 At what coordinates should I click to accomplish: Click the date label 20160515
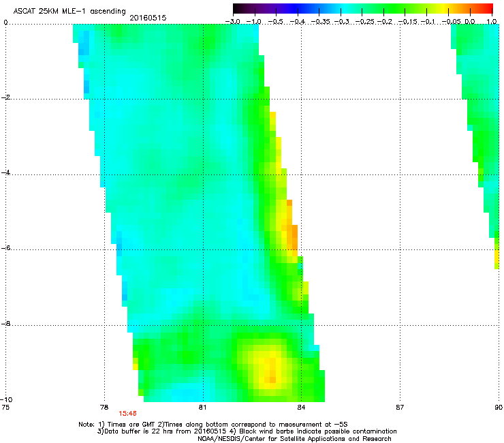[x=148, y=18]
